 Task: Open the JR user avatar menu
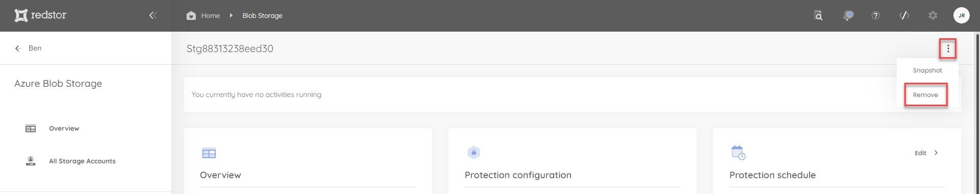(x=962, y=15)
